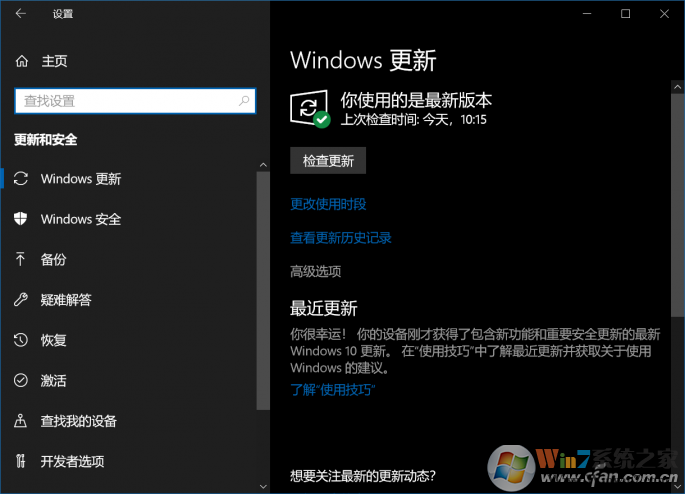Click the up-arrow icon beside 备份
Viewport: 685px width, 494px height.
[20, 259]
